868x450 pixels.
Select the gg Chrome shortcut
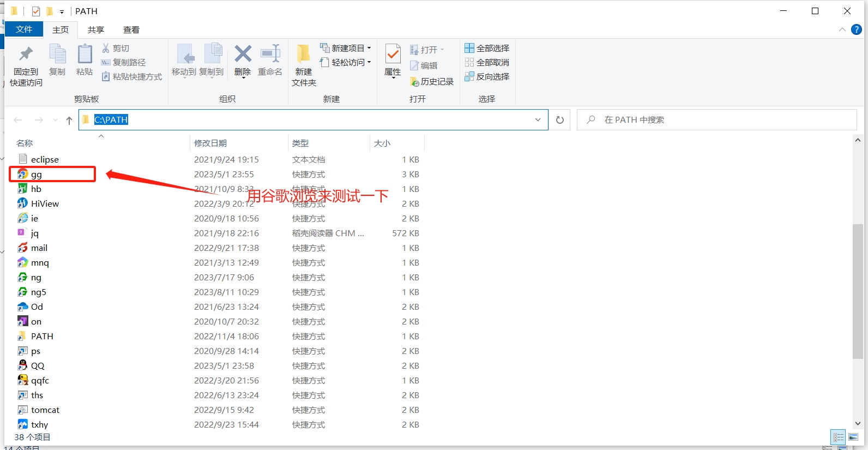(x=37, y=175)
